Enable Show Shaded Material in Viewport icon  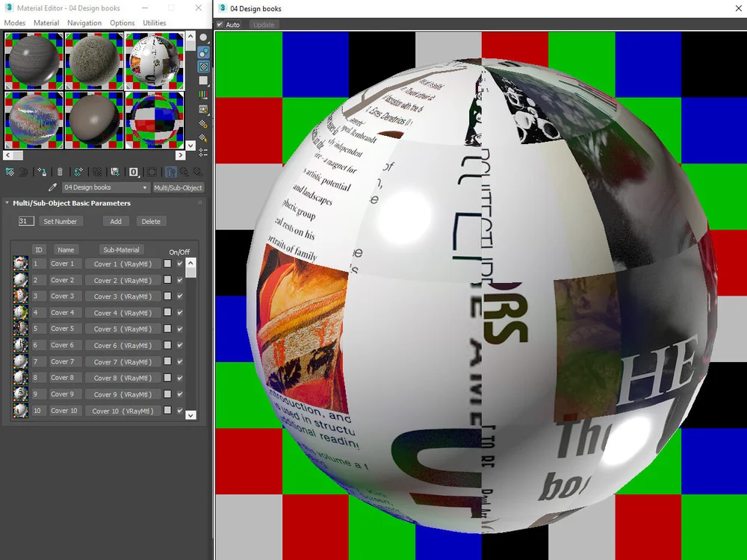[152, 172]
